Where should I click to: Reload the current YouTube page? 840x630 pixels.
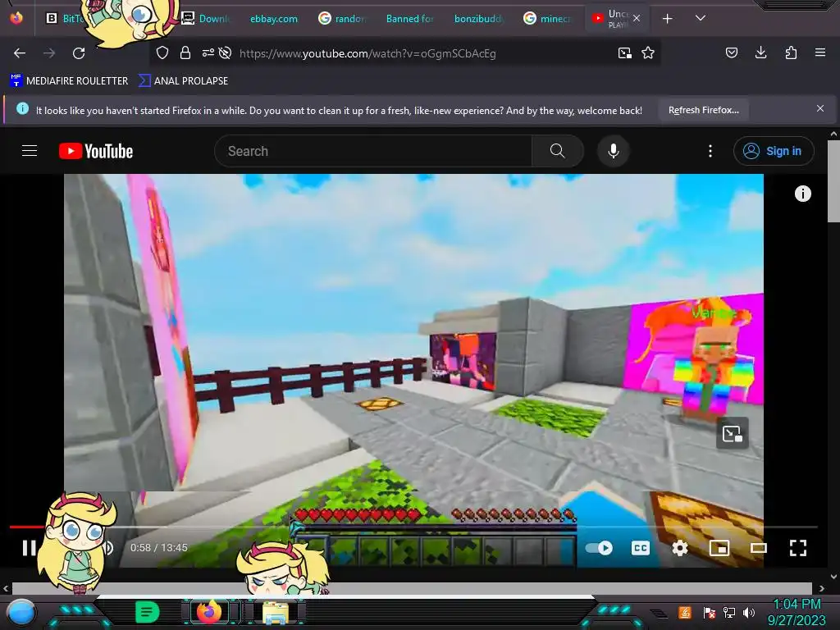pos(79,53)
